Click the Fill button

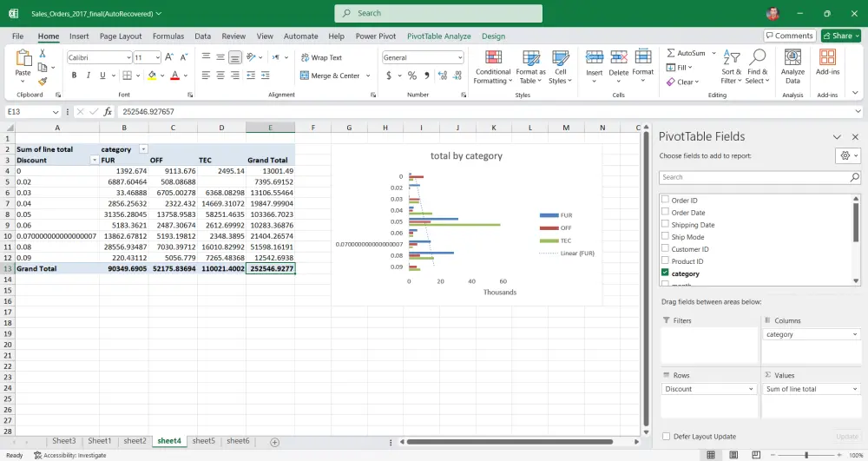[x=680, y=68]
